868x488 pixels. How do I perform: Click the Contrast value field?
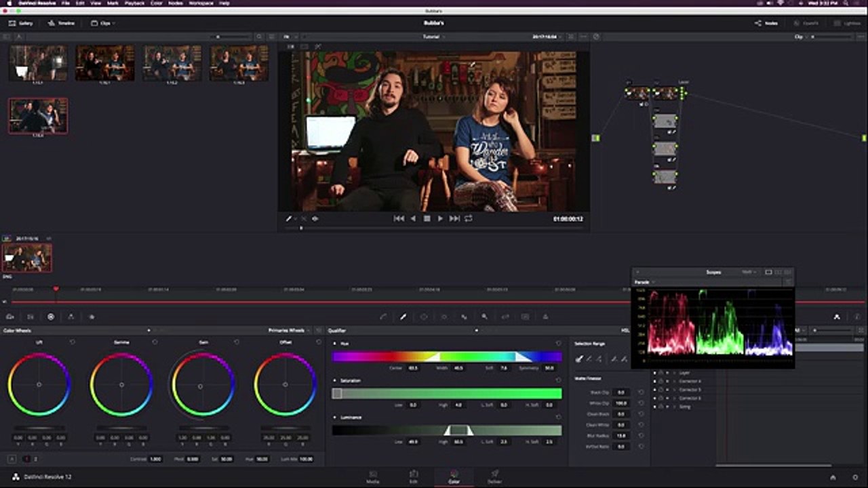pos(155,459)
